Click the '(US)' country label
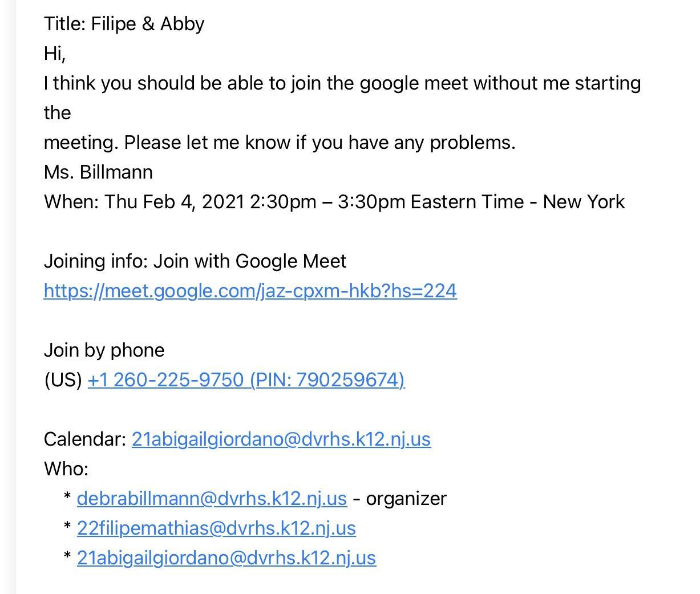Viewport: 700px width, 594px height. tap(63, 380)
